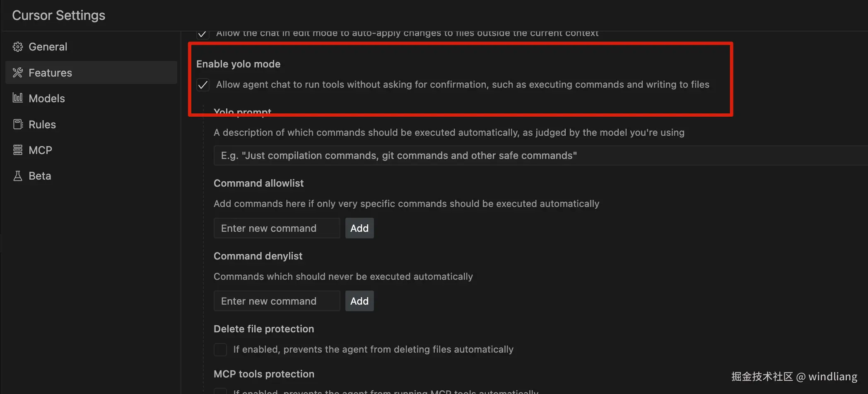868x394 pixels.
Task: Add command to the denylist
Action: 359,301
